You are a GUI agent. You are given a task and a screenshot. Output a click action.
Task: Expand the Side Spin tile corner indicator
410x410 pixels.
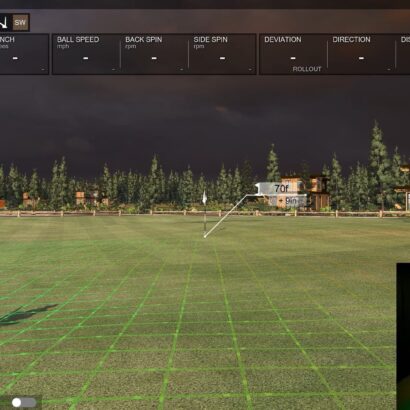pyautogui.click(x=250, y=70)
